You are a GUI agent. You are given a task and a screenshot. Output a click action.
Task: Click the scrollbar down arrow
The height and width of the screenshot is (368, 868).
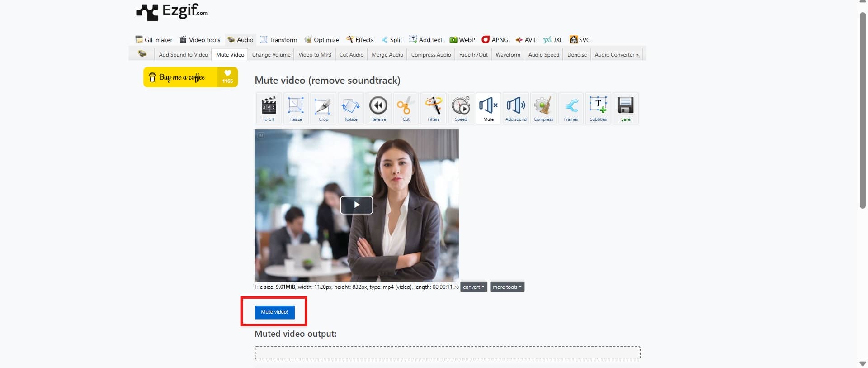pyautogui.click(x=863, y=364)
